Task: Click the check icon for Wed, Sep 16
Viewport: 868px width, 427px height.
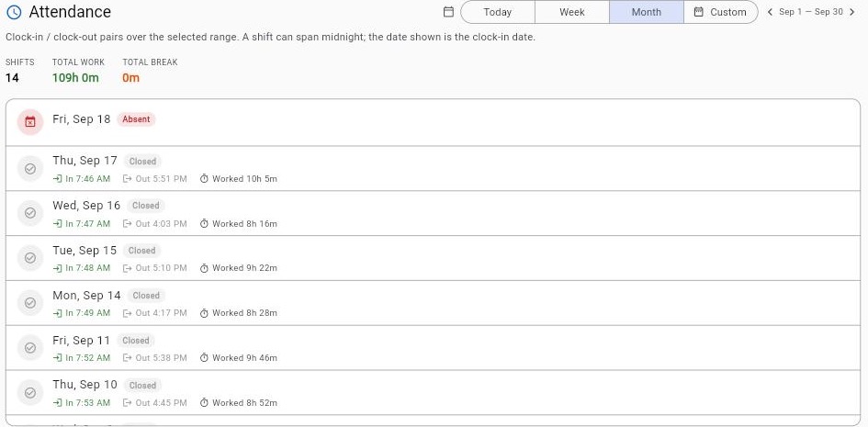Action: [x=30, y=213]
